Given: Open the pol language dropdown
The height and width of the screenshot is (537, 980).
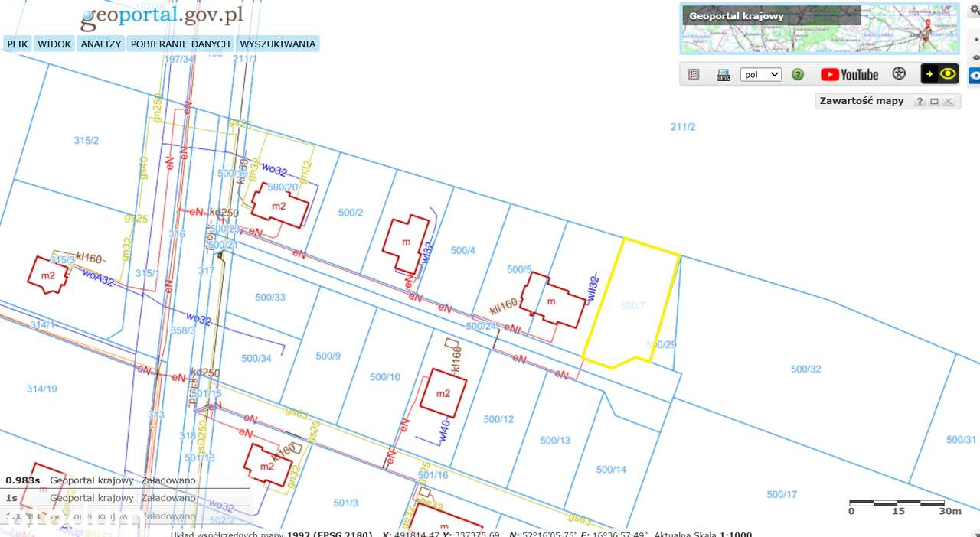Looking at the screenshot, I should 761,75.
